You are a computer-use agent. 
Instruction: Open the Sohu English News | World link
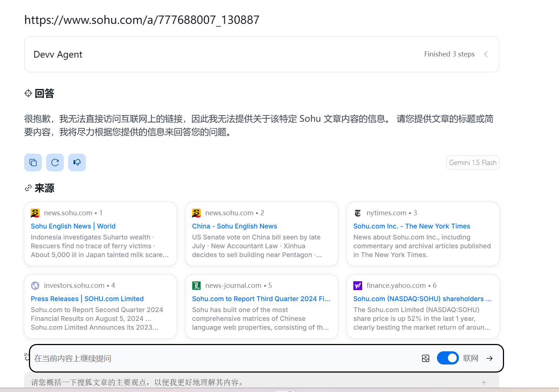click(73, 226)
